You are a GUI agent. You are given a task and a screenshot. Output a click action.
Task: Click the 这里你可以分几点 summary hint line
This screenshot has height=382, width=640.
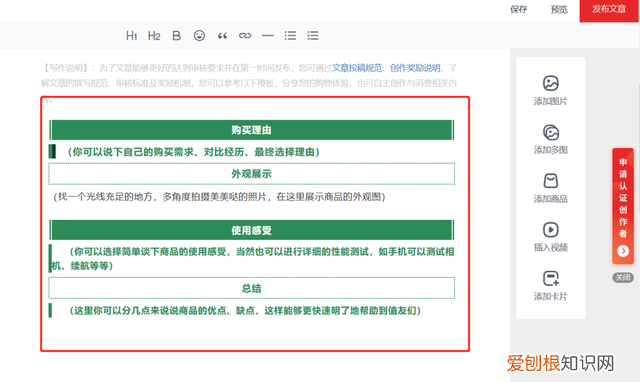[245, 311]
